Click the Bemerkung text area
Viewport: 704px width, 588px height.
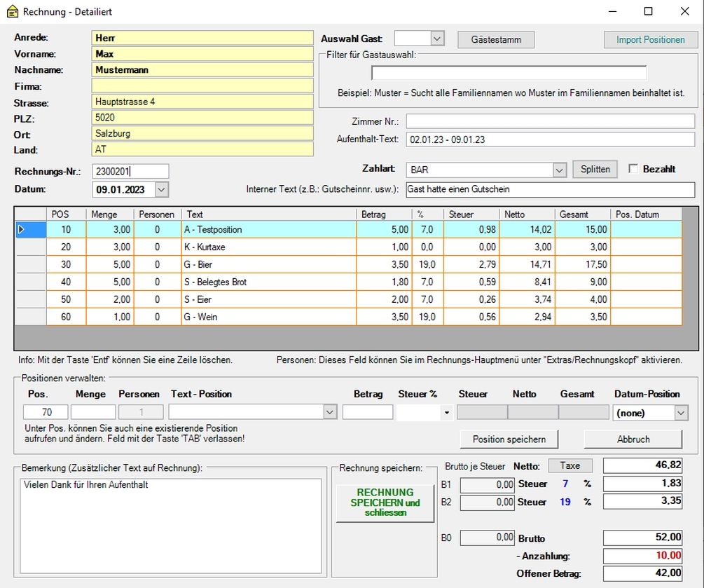click(171, 526)
